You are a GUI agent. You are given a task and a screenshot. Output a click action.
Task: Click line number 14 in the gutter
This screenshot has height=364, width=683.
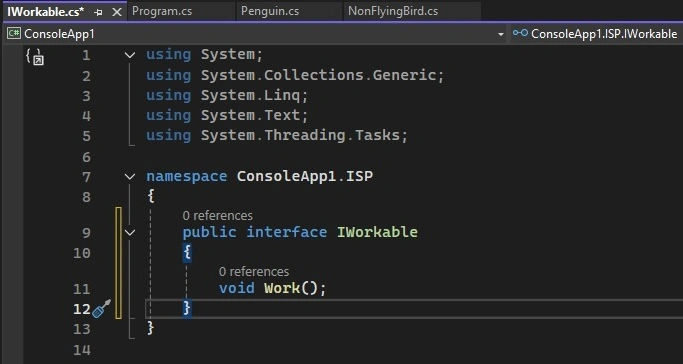click(82, 350)
